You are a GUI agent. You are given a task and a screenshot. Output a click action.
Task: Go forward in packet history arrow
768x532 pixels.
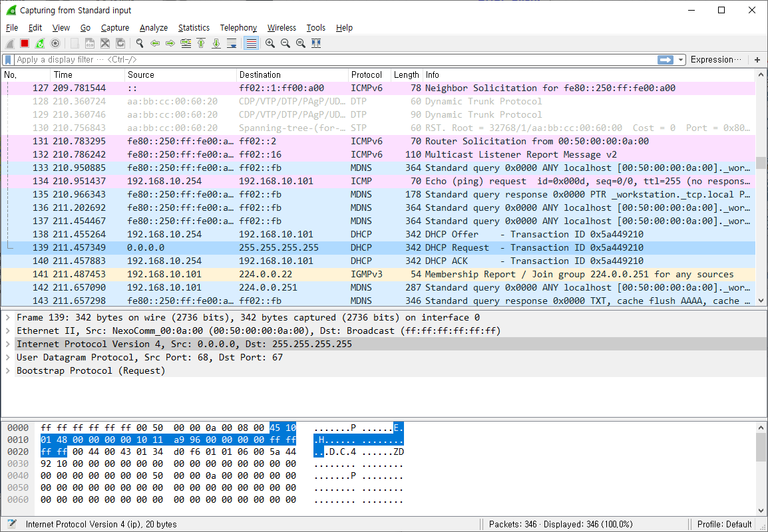click(170, 44)
